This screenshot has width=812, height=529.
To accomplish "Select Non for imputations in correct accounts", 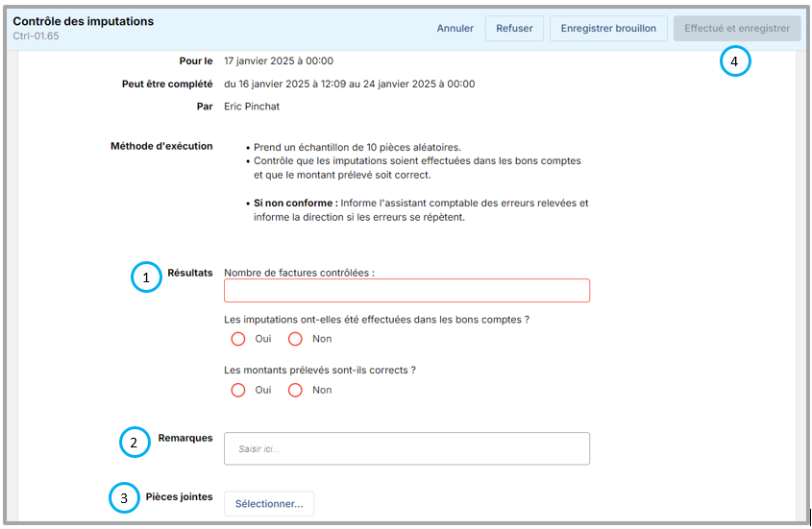I will click(296, 339).
